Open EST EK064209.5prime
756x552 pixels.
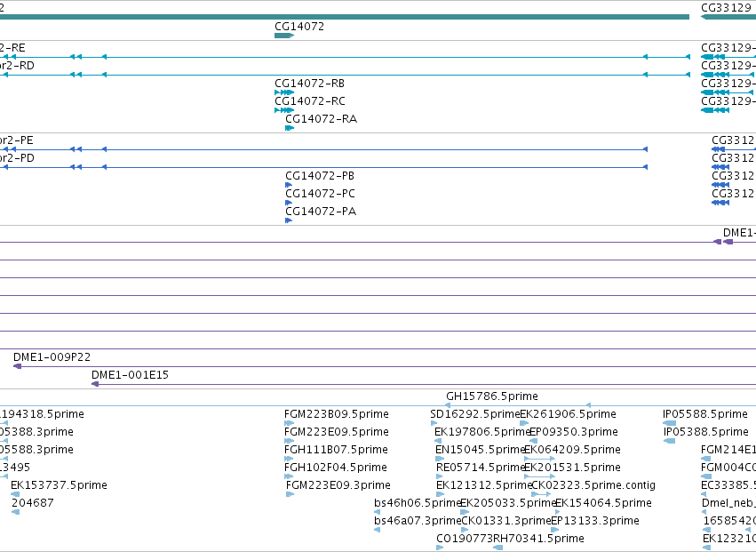572,450
